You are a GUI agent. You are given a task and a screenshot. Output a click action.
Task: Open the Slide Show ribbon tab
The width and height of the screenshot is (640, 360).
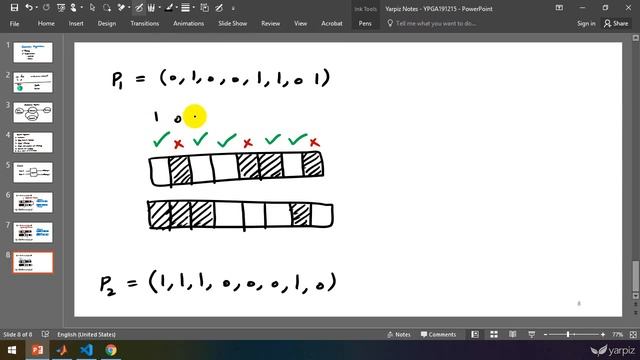coord(232,24)
